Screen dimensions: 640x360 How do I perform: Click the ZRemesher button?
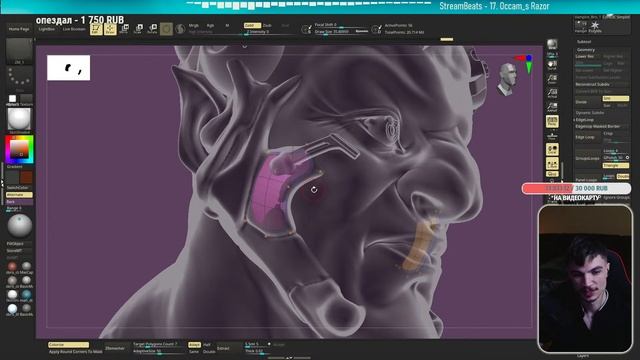pyautogui.click(x=115, y=348)
